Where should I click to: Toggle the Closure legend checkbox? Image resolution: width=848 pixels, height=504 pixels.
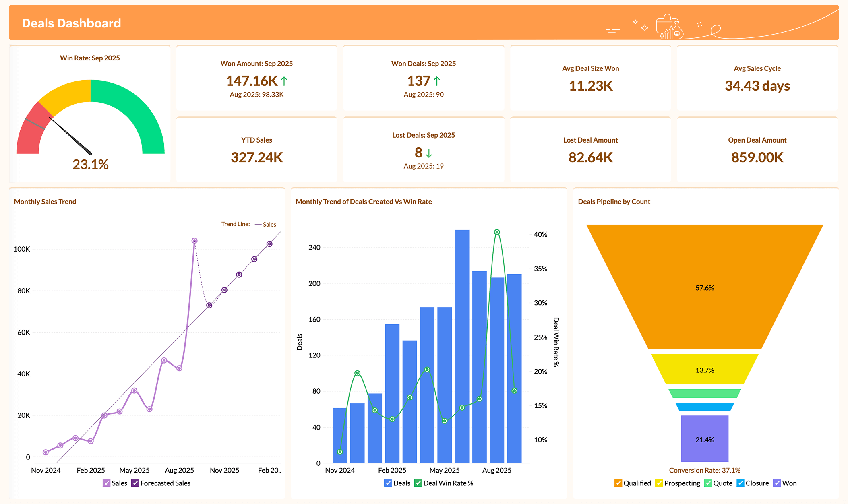point(741,483)
